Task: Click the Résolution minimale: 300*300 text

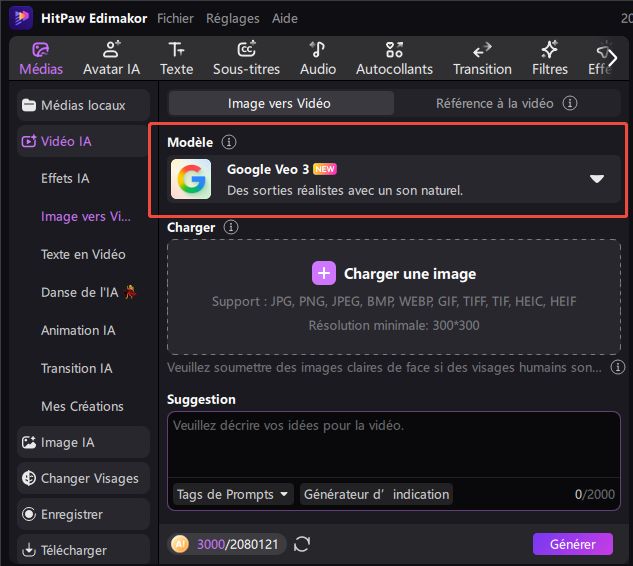Action: 394,325
